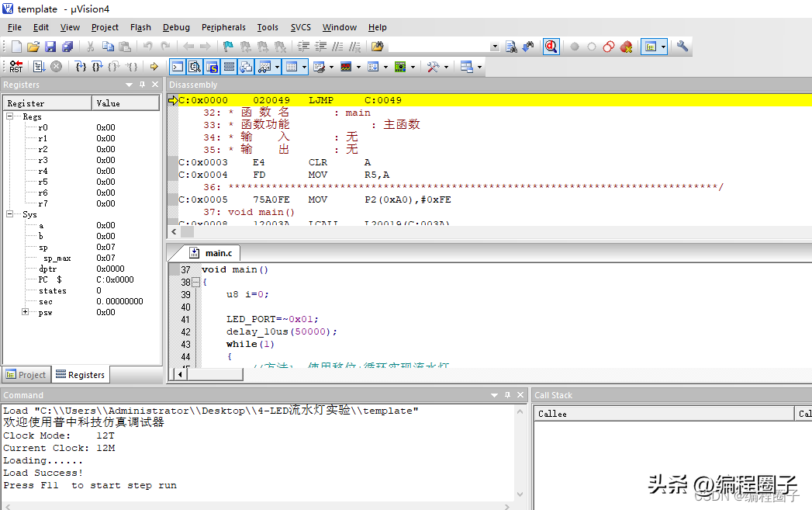Viewport: 812px width, 510px height.
Task: Toggle the Disassembly Window button
Action: pos(195,67)
